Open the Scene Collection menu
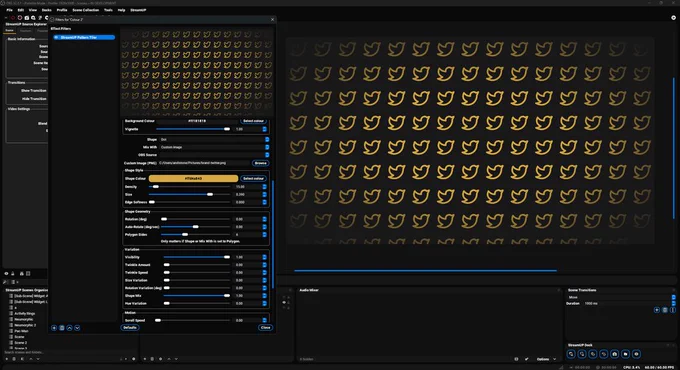The height and width of the screenshot is (370, 680). point(85,10)
